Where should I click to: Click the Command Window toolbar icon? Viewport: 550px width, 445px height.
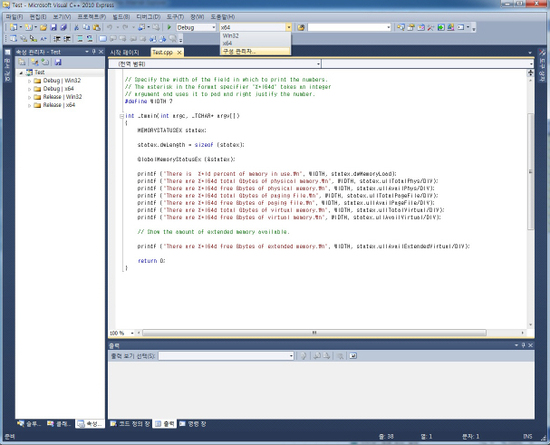pos(461,27)
